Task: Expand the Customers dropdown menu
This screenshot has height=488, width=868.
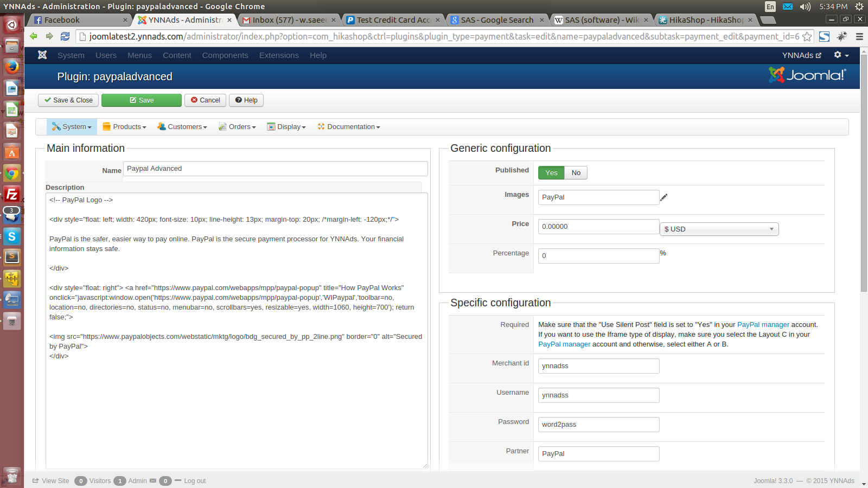Action: tap(182, 127)
